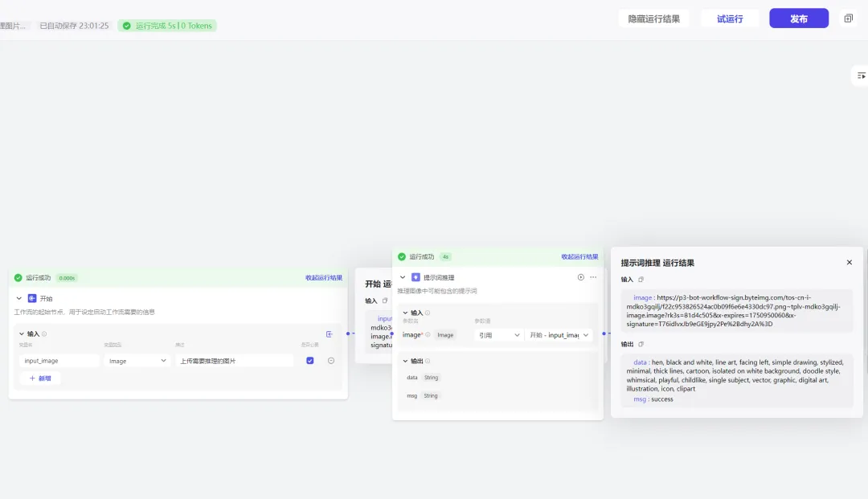Copy the 输入 in the 开始 run result panel

[385, 301]
